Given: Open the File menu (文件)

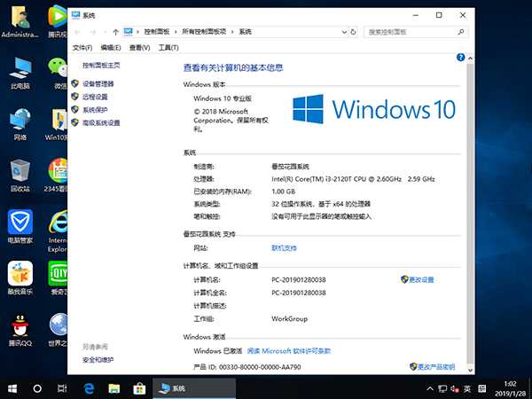Looking at the screenshot, I should click(82, 48).
